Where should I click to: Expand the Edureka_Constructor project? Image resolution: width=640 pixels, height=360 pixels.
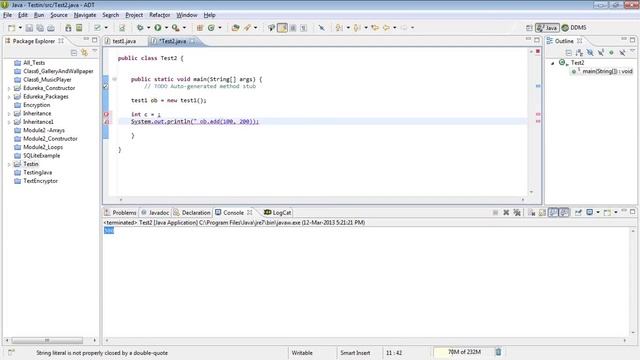coord(9,88)
